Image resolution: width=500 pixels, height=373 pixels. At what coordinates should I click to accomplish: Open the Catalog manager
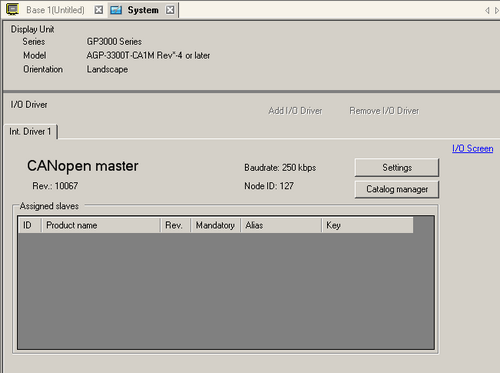397,189
